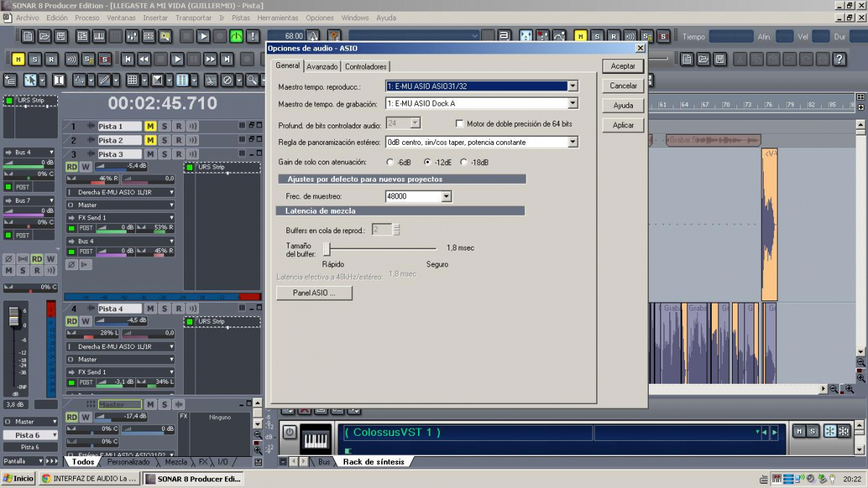This screenshot has width=868, height=488.
Task: Open the piano roll view icon
Action: (99, 35)
